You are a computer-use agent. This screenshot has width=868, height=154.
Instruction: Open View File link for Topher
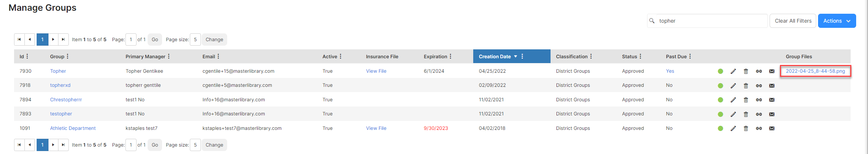point(376,71)
